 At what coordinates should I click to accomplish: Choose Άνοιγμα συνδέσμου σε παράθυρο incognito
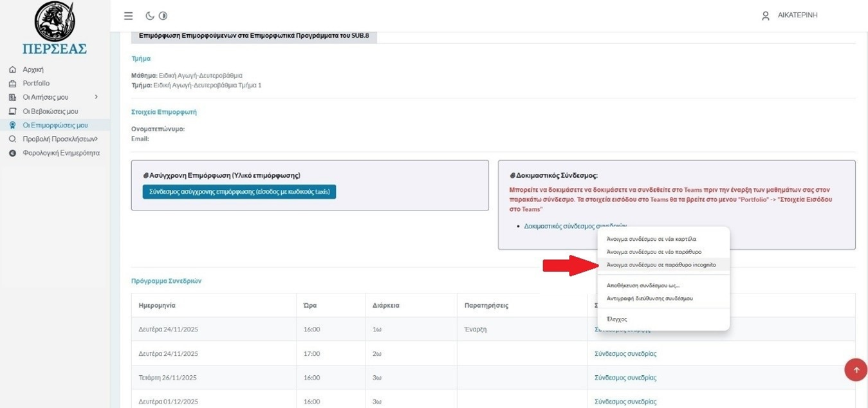[x=661, y=264]
